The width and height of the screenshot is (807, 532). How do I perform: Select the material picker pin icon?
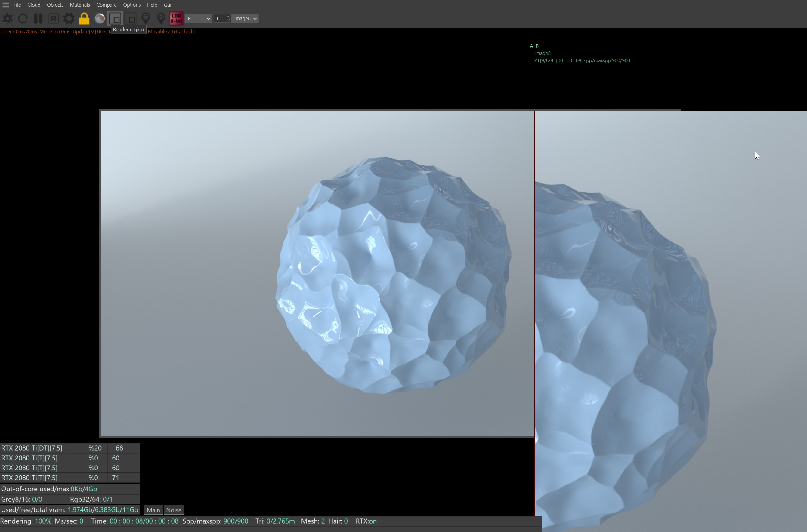point(161,18)
